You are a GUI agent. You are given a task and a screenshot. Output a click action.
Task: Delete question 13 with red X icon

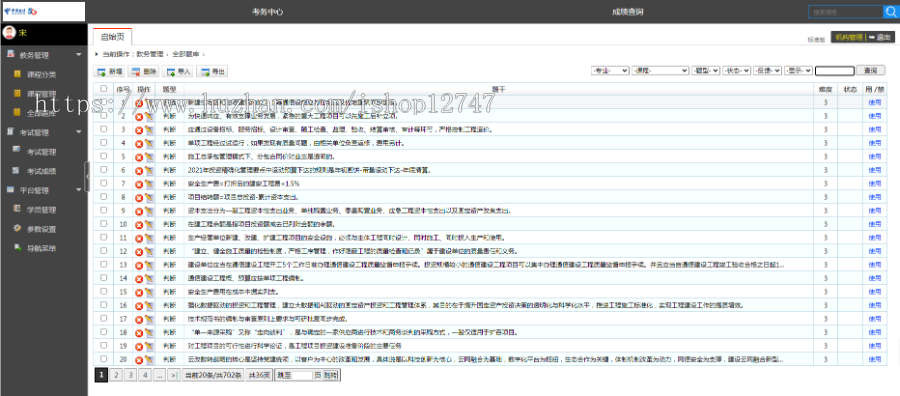[x=138, y=265]
